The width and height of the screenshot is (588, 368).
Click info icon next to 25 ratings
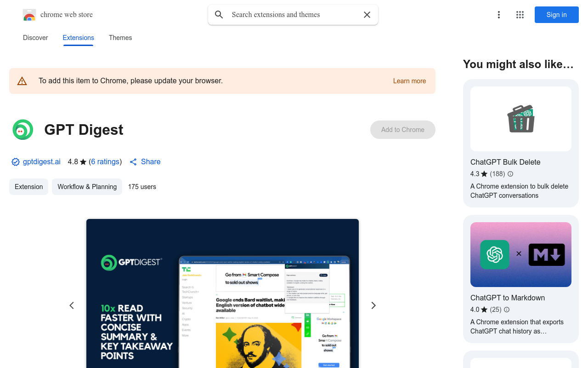pos(507,310)
